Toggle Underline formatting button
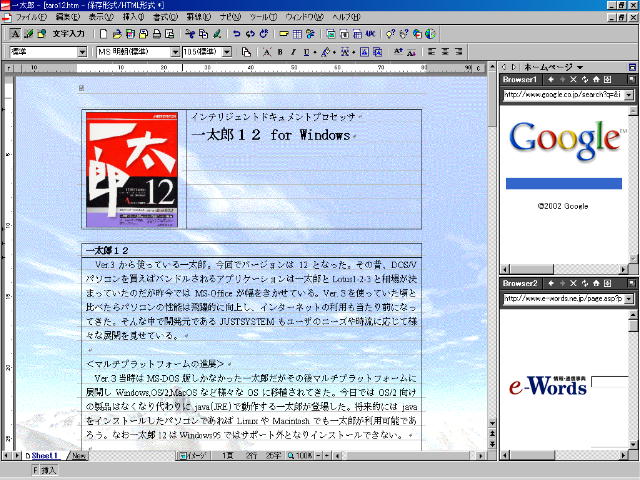Image resolution: width=640 pixels, height=480 pixels. 306,52
